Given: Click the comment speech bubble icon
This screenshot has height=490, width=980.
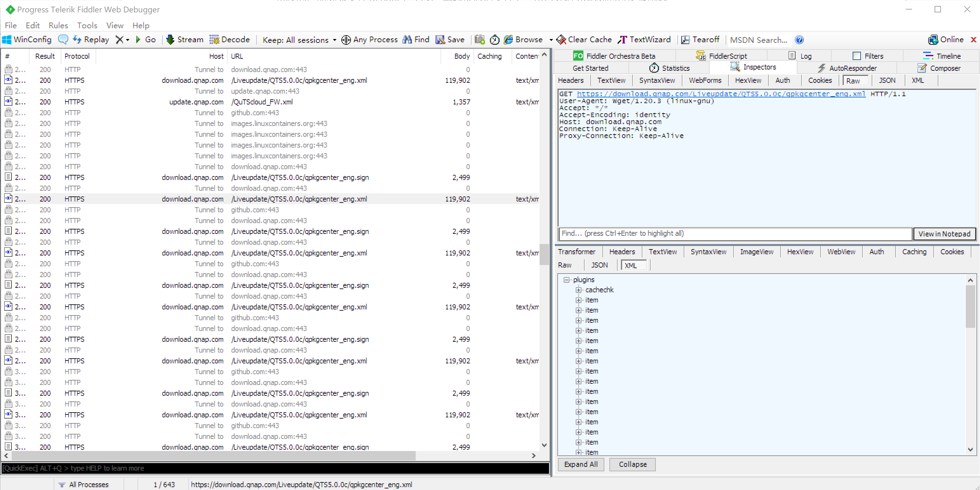Looking at the screenshot, I should pyautogui.click(x=63, y=40).
